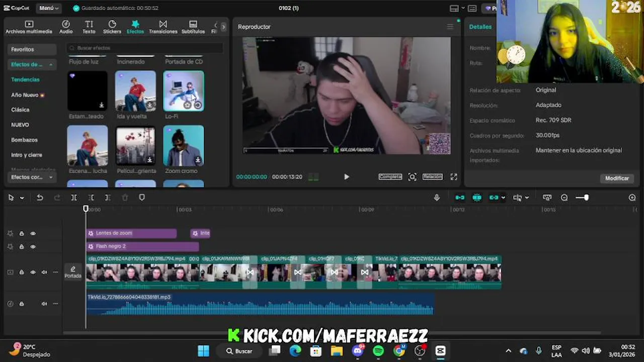
Task: Open the Reproductor panel menu
Action: tap(450, 27)
